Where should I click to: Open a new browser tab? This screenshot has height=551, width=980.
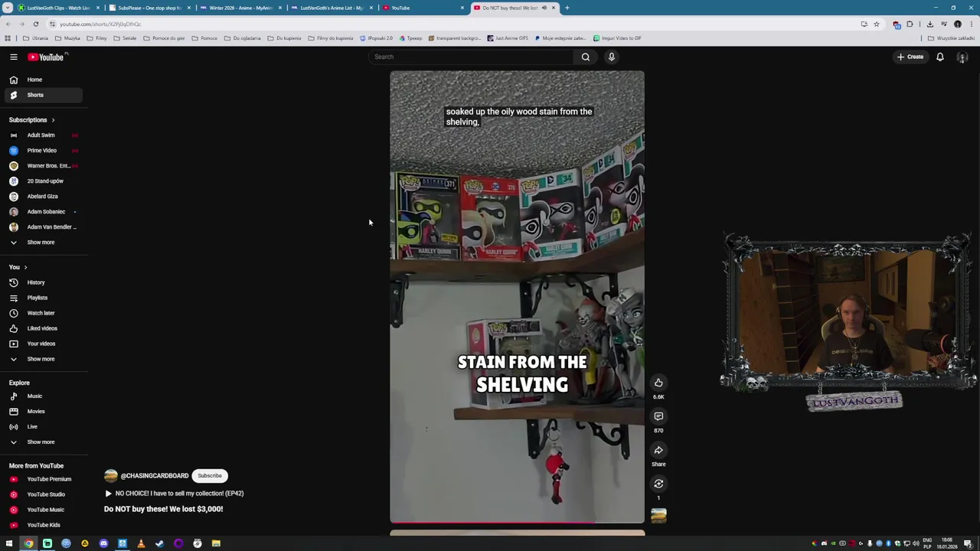[567, 8]
